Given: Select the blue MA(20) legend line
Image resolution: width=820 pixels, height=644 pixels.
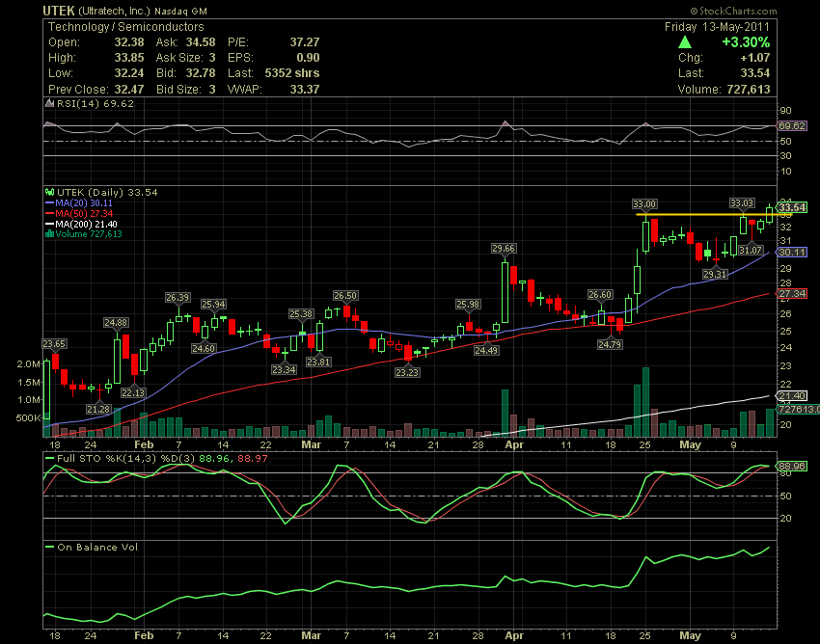Looking at the screenshot, I should pos(50,202).
